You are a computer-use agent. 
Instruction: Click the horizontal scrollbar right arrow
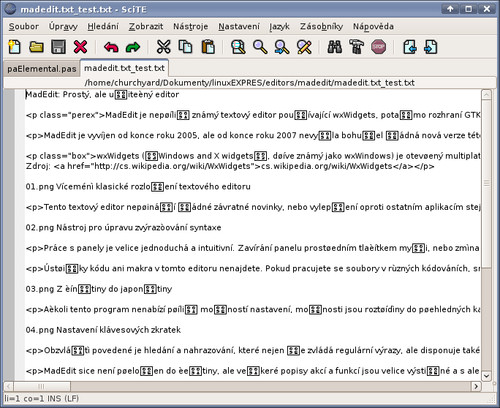pos(476,386)
